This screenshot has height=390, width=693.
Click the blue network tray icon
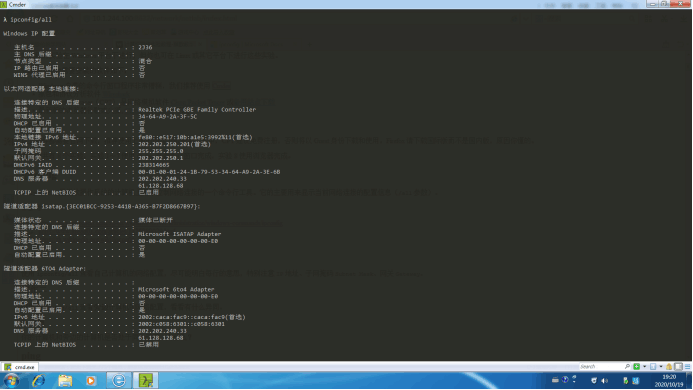(x=636, y=381)
